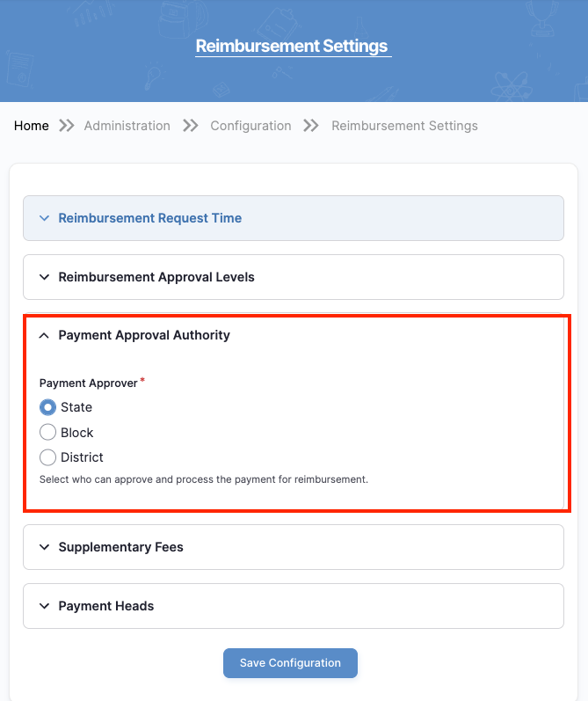
Task: Collapse the Payment Approval Authority section title
Action: 144,335
